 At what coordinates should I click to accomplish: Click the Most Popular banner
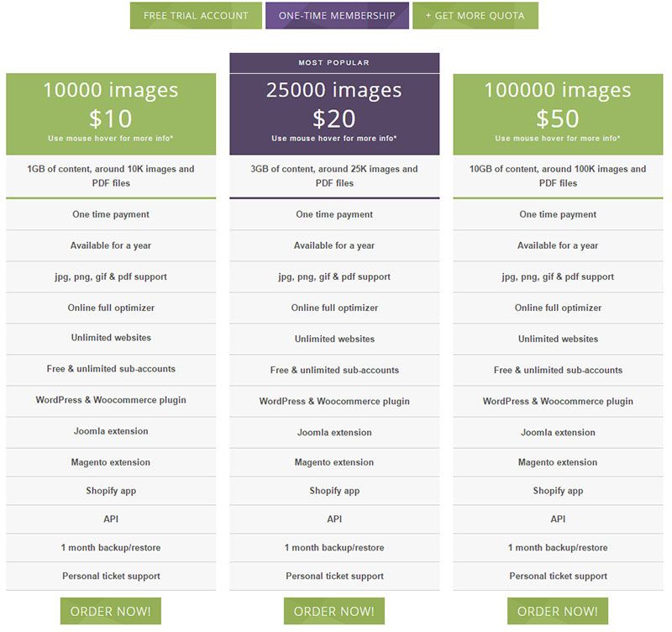pos(334,63)
